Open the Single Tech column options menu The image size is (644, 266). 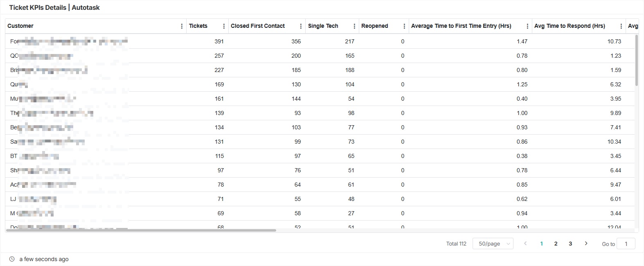[x=354, y=26]
